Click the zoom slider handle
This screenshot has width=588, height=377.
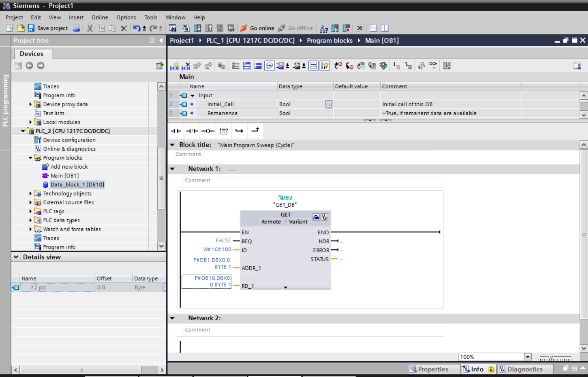coord(551,357)
